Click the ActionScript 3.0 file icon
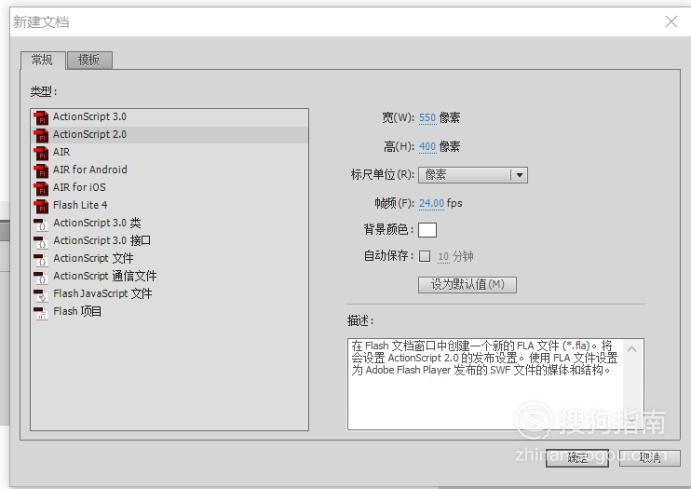The image size is (691, 489). coord(41,117)
